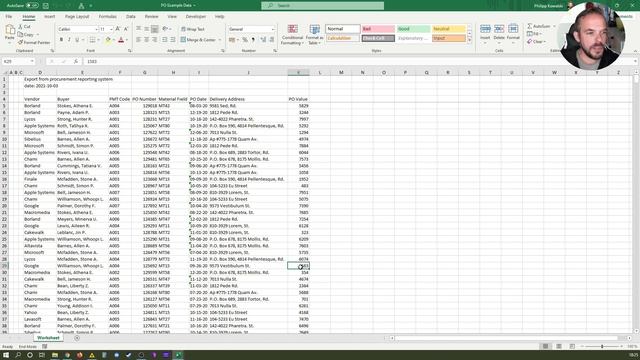Click the Bottom Align icon

point(155,29)
